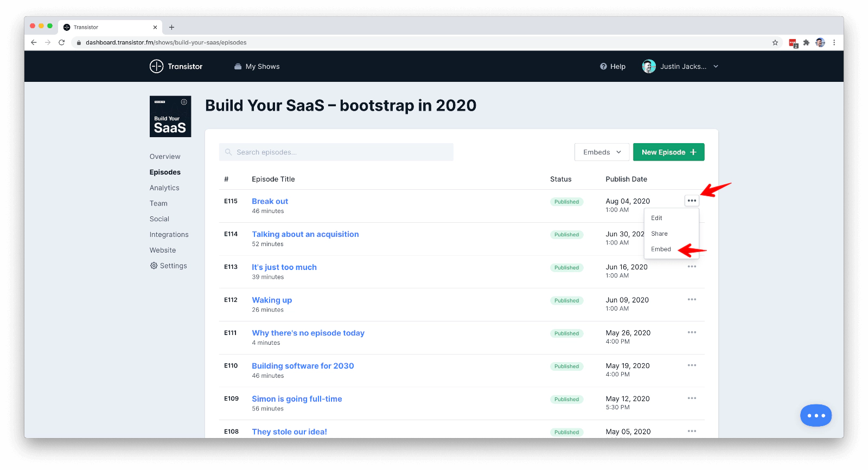Open the Break out episode link
This screenshot has width=868, height=470.
270,201
